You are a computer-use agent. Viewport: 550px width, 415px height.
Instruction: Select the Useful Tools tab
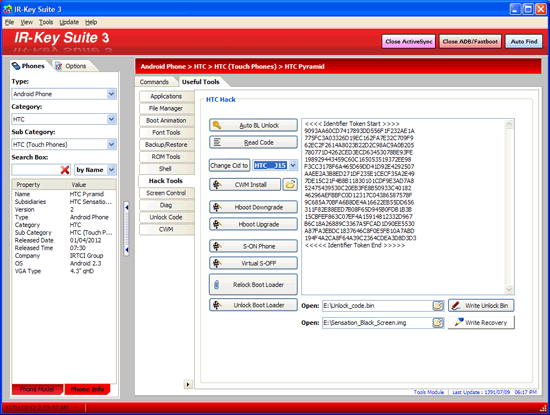click(x=201, y=82)
